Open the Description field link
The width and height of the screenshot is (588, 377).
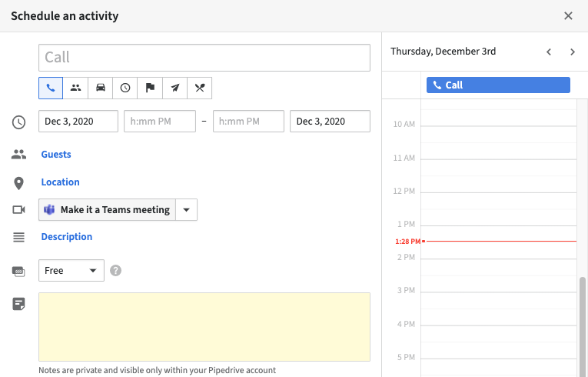coord(67,236)
